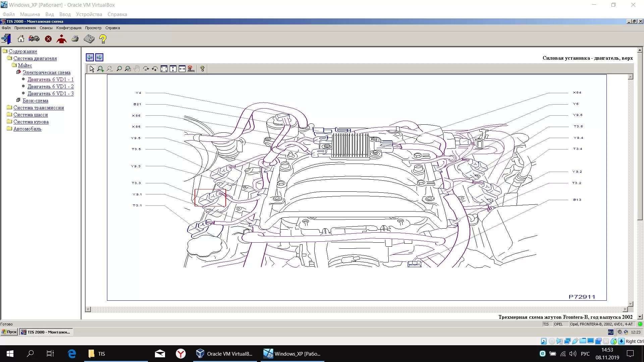The image size is (644, 362).
Task: Expand the Система шасси folder icon
Action: 9,114
